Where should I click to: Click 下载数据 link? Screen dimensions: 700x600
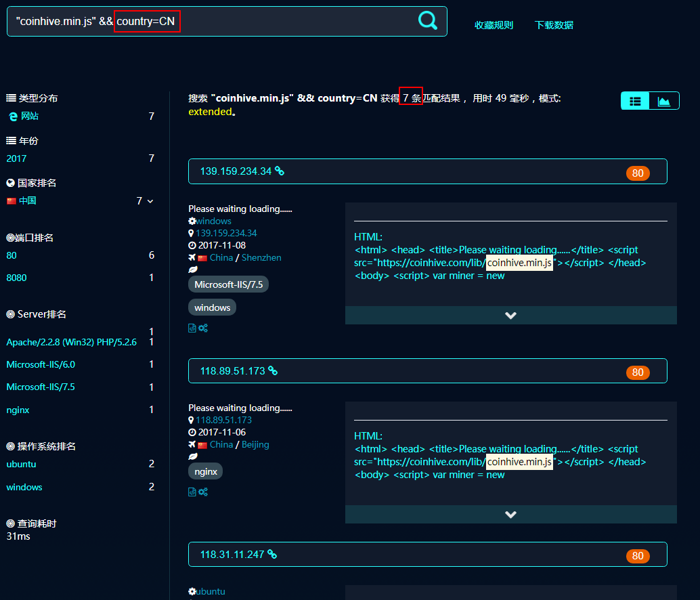pyautogui.click(x=554, y=25)
